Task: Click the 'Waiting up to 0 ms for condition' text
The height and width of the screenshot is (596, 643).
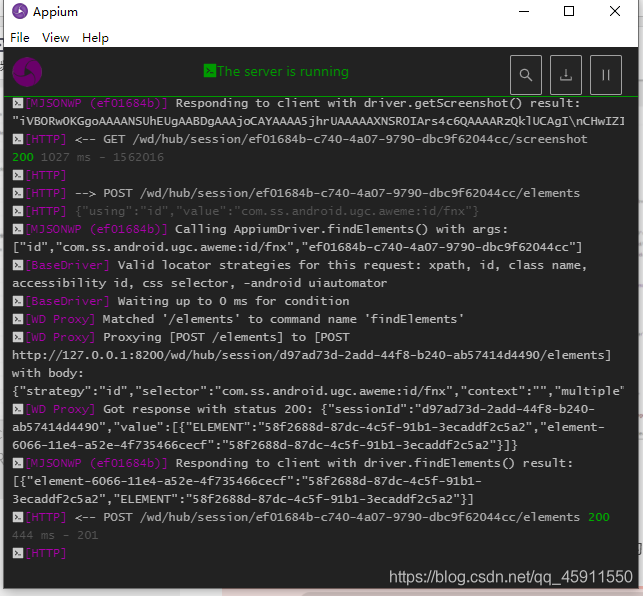Action: [233, 301]
